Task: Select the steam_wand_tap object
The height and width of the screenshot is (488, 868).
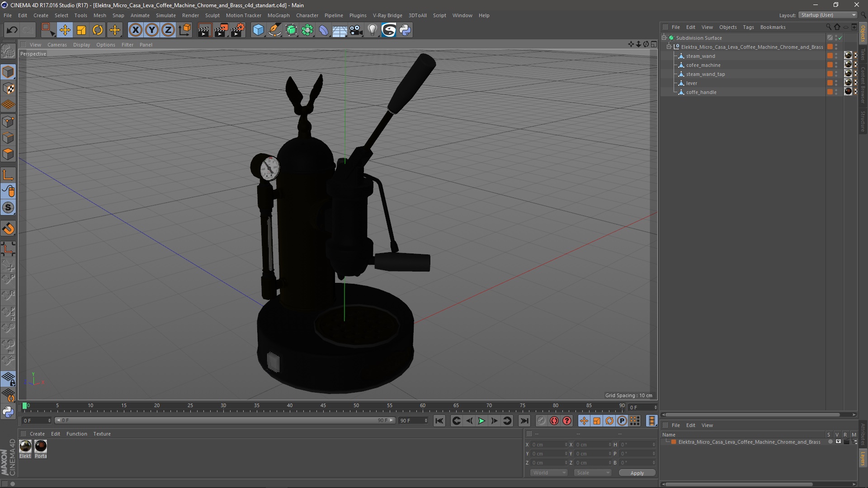Action: pos(705,74)
